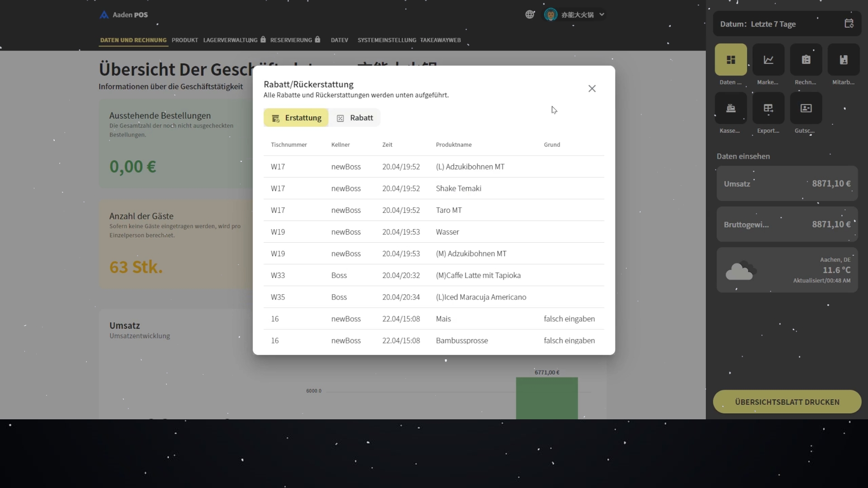Click Übersichtsblatt Drucken button
The height and width of the screenshot is (488, 868).
tap(787, 402)
